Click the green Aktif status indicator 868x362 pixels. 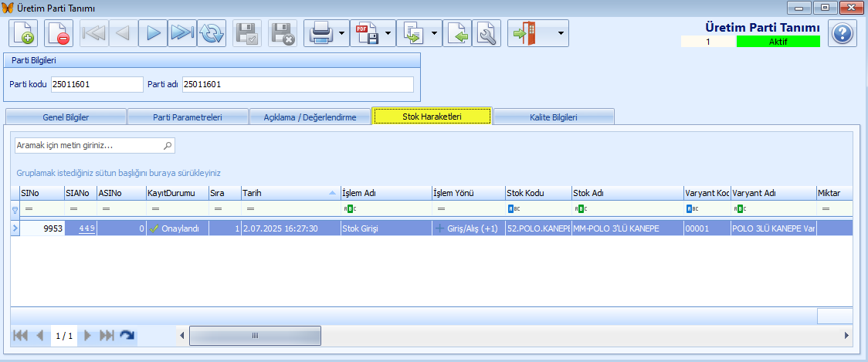tap(778, 42)
